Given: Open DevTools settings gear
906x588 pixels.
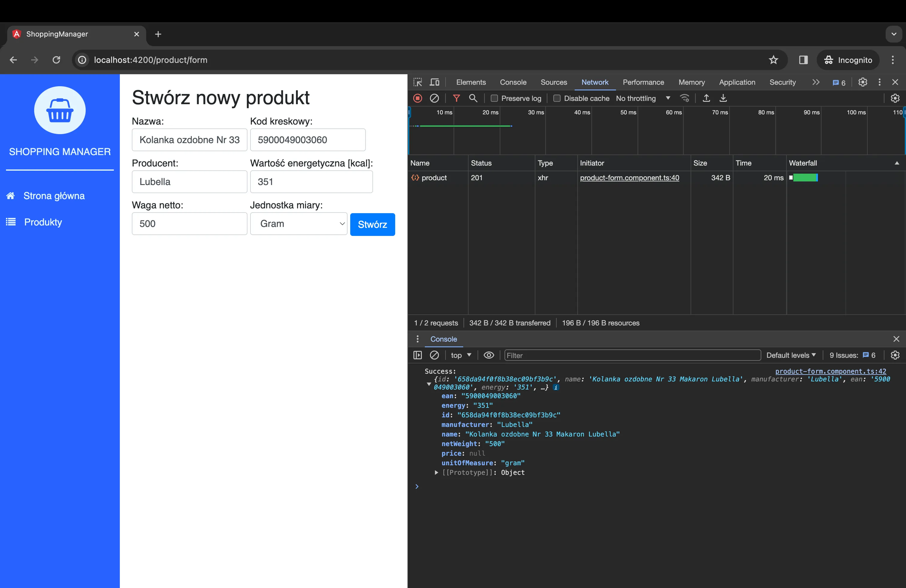Looking at the screenshot, I should [863, 82].
